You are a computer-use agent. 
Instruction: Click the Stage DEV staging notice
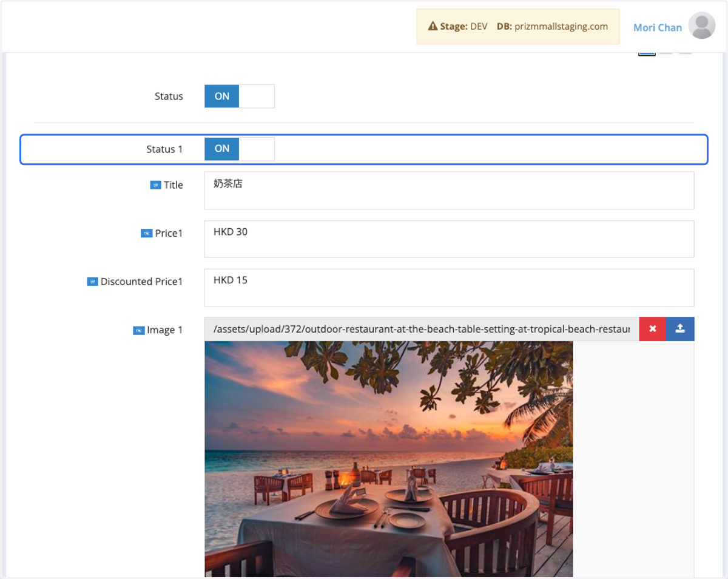(x=518, y=27)
